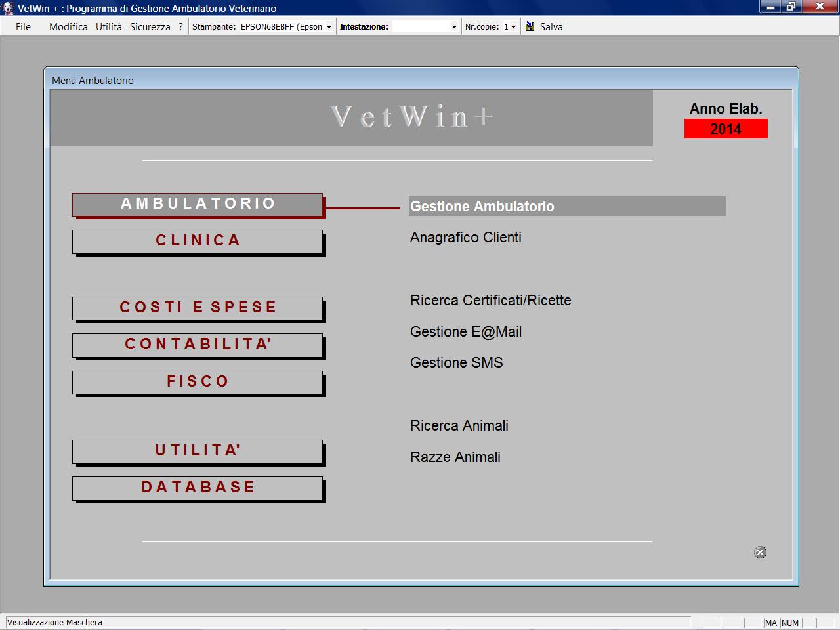Restore down the VetWin+ window
Viewport: 840px width, 630px height.
pos(791,7)
